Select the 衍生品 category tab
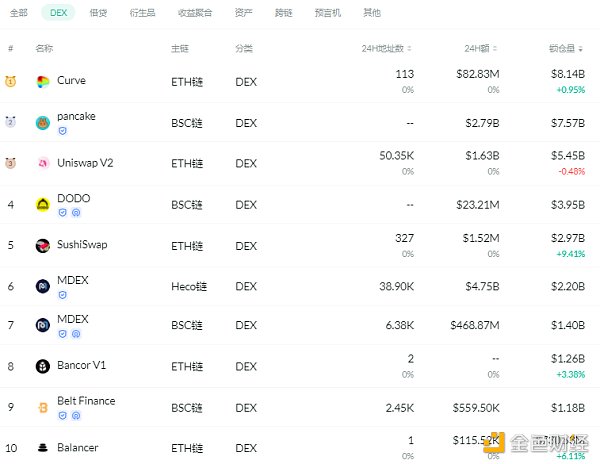Viewport: 600px width, 464px height. (x=142, y=13)
